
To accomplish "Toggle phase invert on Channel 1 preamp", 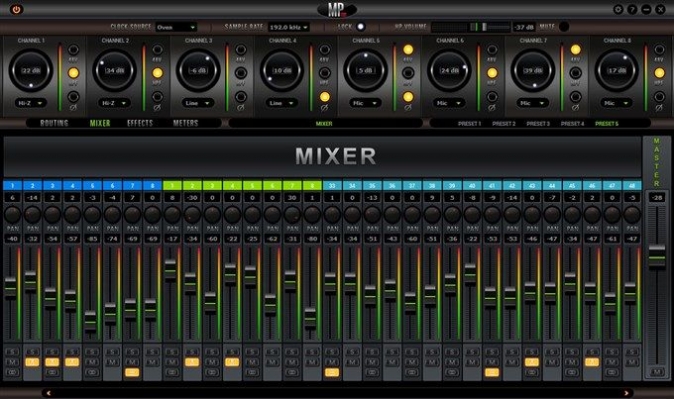I will [74, 97].
